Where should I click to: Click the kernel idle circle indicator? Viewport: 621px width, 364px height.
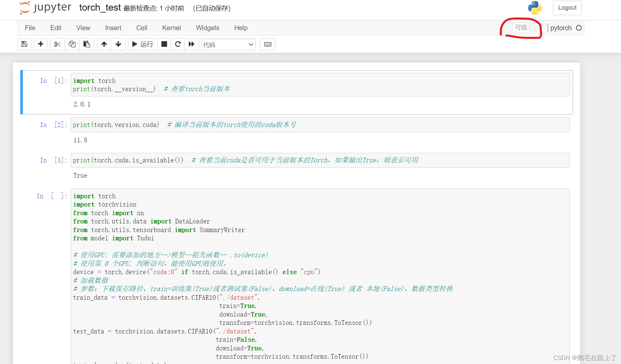(579, 28)
